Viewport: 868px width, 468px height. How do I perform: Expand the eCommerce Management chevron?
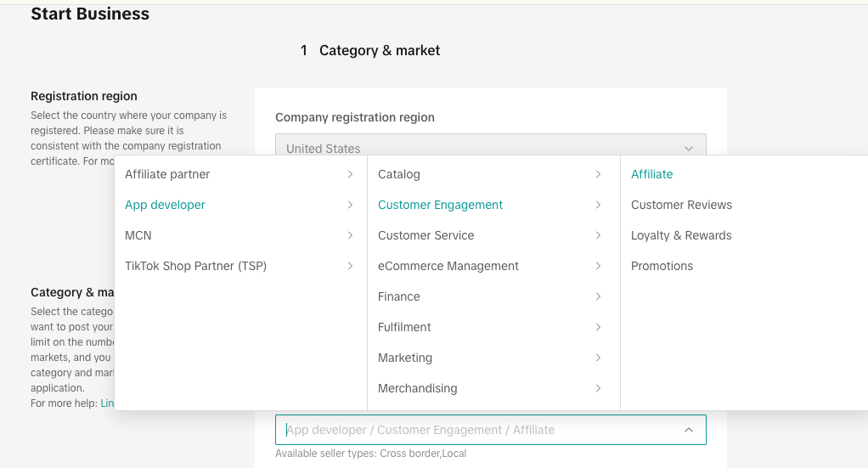pyautogui.click(x=598, y=266)
